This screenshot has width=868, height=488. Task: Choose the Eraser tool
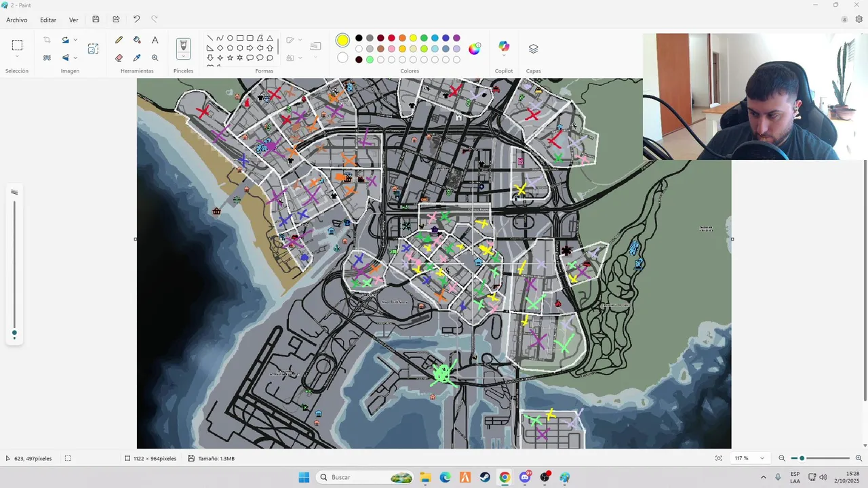pos(119,58)
